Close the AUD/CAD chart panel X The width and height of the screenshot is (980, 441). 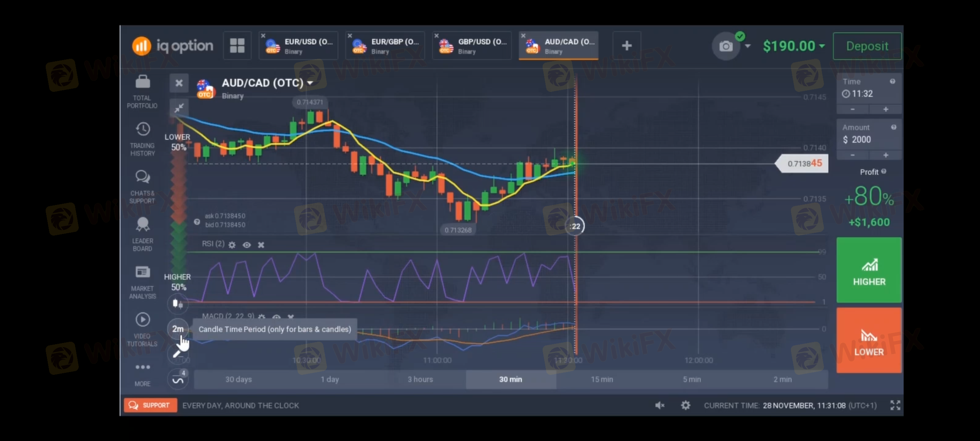[x=179, y=83]
